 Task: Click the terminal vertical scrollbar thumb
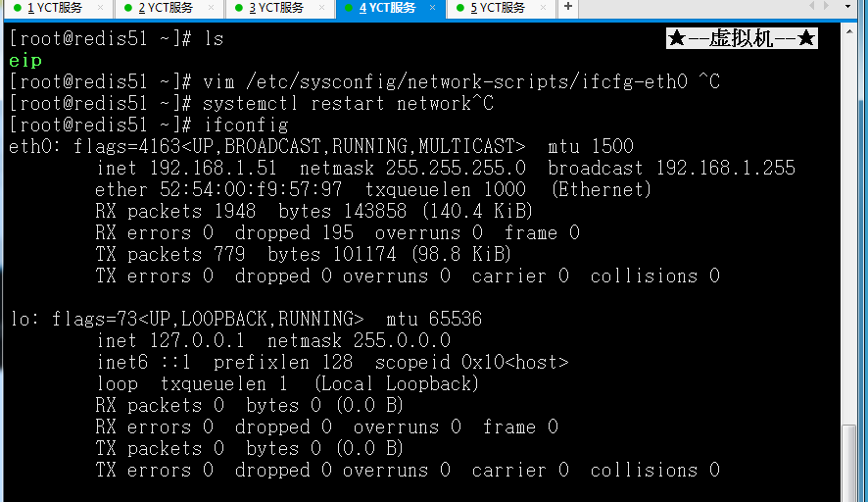pyautogui.click(x=849, y=463)
